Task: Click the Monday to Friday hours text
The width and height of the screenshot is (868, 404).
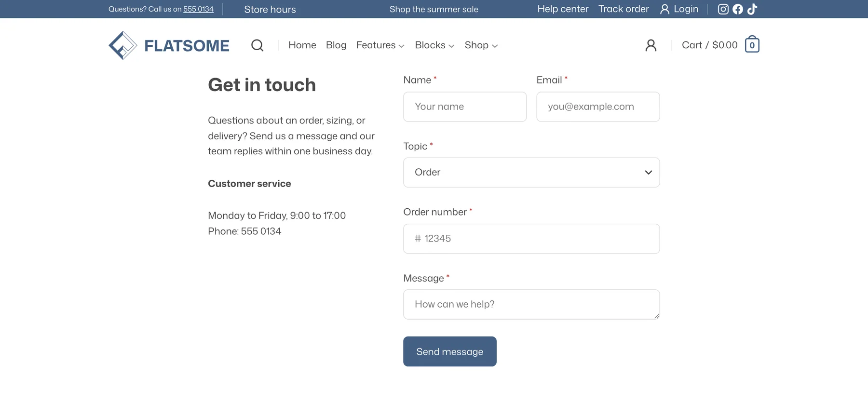Action: pos(277,215)
